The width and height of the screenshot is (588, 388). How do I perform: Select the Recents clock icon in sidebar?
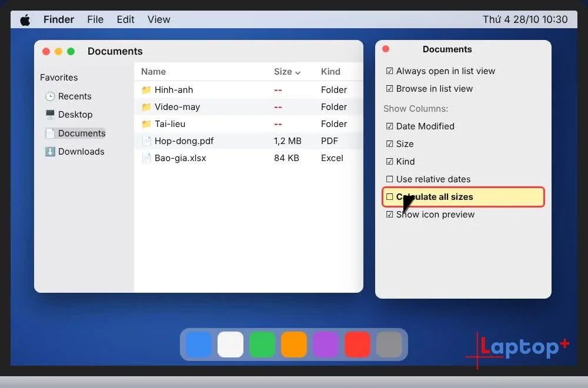50,96
